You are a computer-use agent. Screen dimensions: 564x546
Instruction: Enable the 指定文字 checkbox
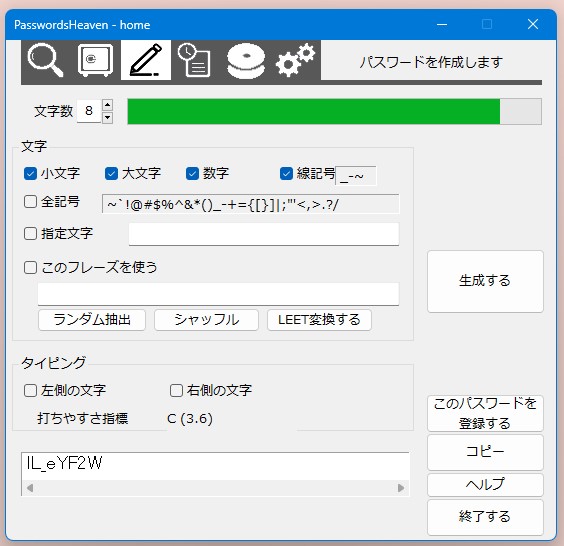click(31, 233)
